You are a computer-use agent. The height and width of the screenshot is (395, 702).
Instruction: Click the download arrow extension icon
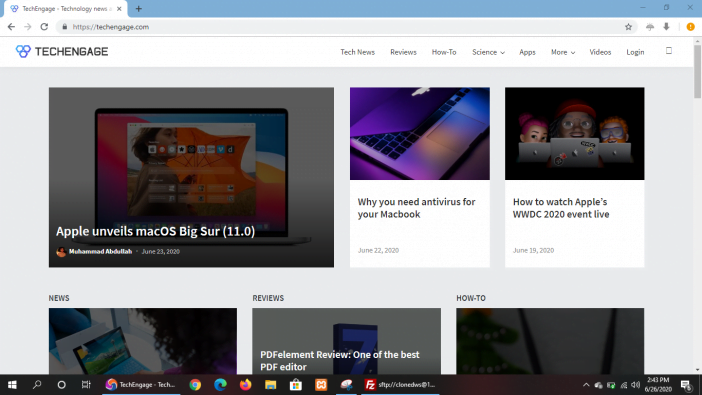click(666, 27)
